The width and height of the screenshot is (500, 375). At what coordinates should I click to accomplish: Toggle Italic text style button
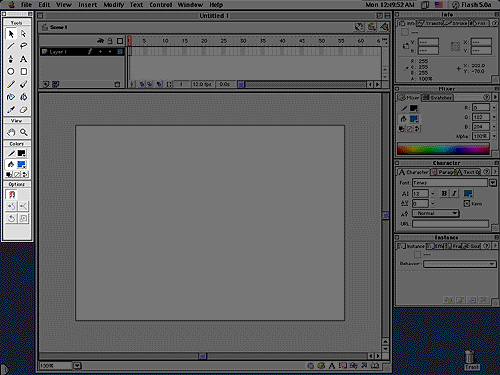tap(454, 193)
